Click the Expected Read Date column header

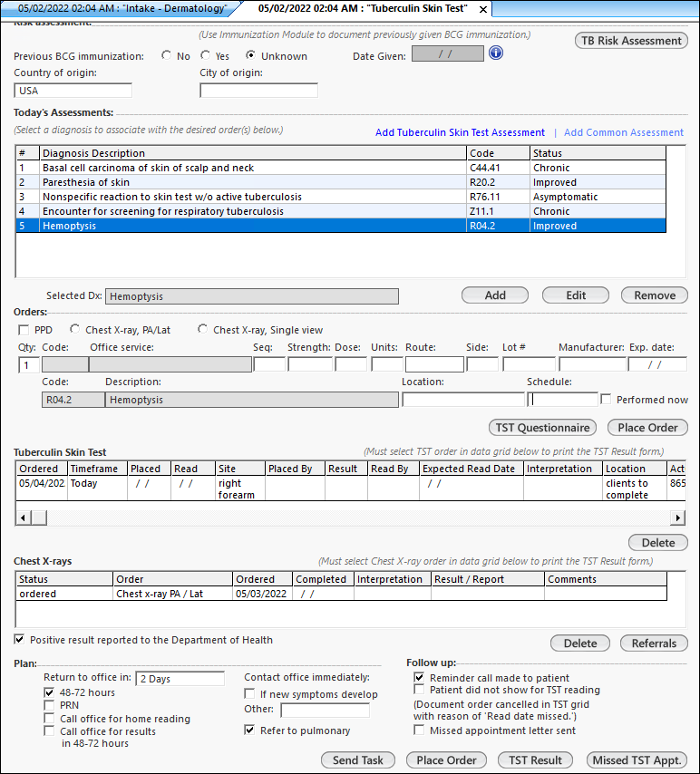pos(471,469)
